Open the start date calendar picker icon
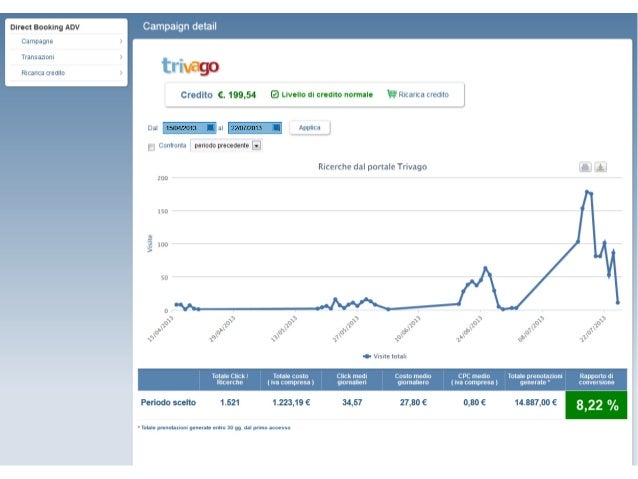 coord(211,128)
